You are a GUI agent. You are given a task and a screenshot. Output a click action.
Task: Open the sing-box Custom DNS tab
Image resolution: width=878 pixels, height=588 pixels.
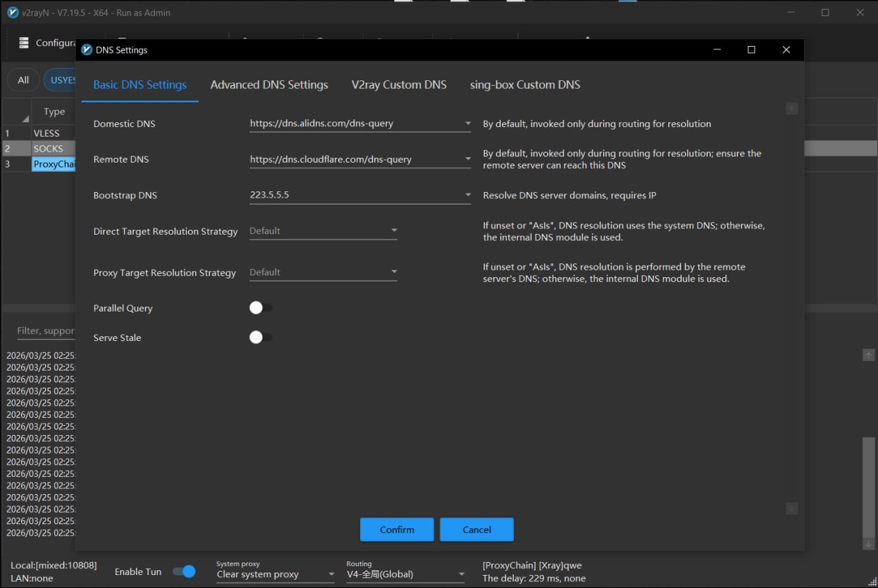(x=525, y=85)
